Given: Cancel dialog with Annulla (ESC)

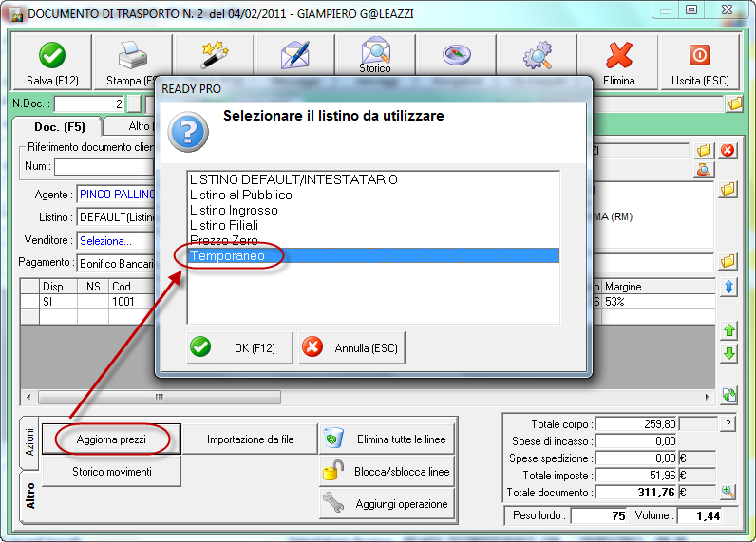Looking at the screenshot, I should click(x=351, y=347).
